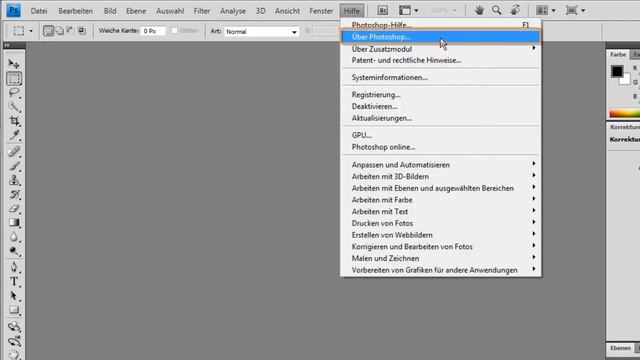This screenshot has width=640, height=360.
Task: Close the open Hilfe menu
Action: click(351, 11)
